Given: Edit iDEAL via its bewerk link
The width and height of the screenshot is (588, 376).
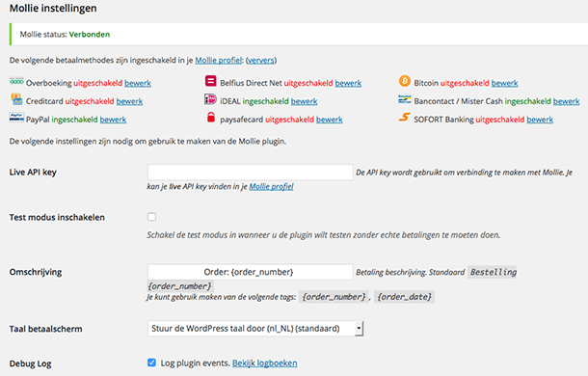Looking at the screenshot, I should (305, 101).
